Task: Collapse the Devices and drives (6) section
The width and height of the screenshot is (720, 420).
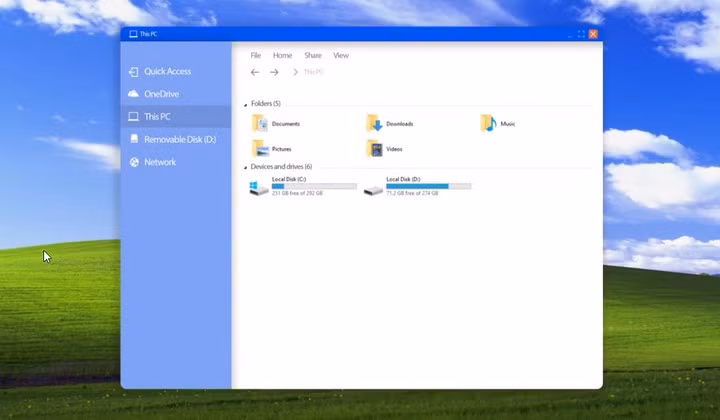Action: tap(246, 167)
